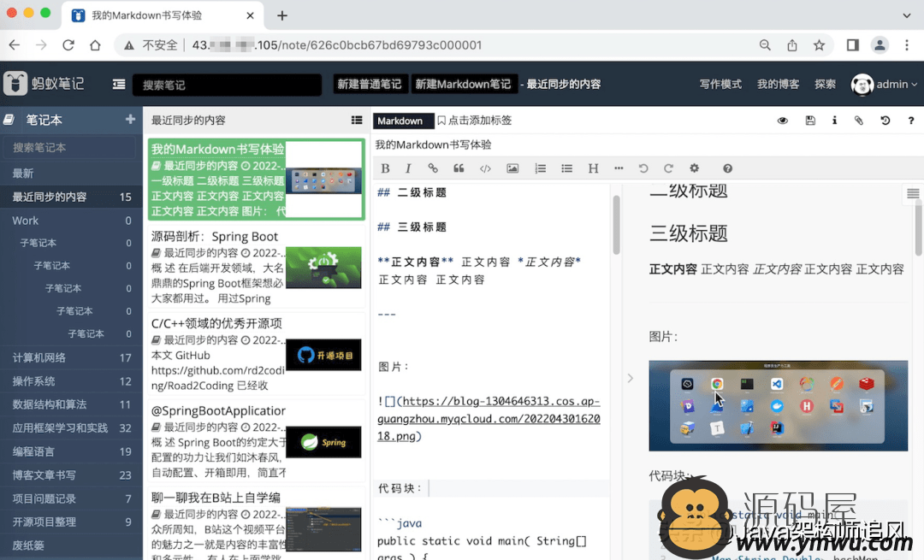Open the 编程语言 notebook

coord(71,451)
